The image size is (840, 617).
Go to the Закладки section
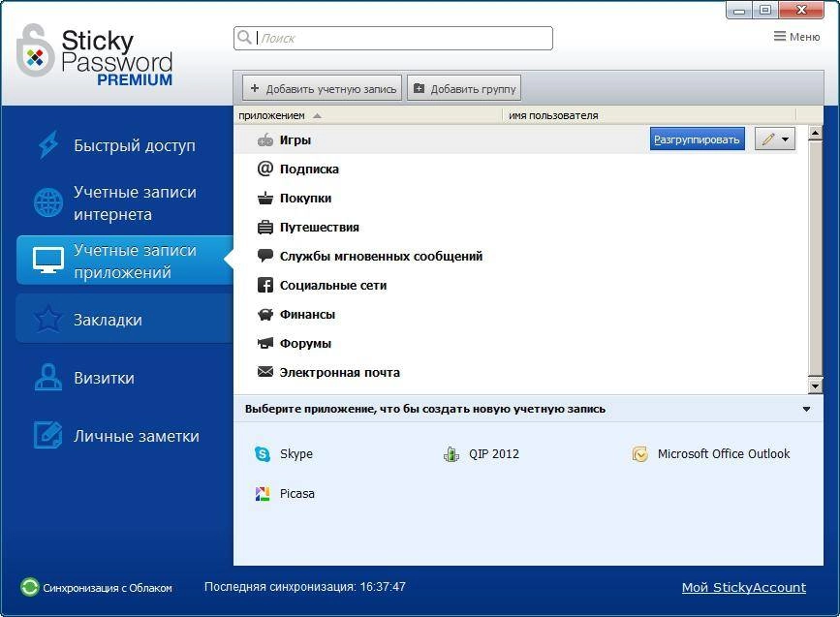(124, 320)
